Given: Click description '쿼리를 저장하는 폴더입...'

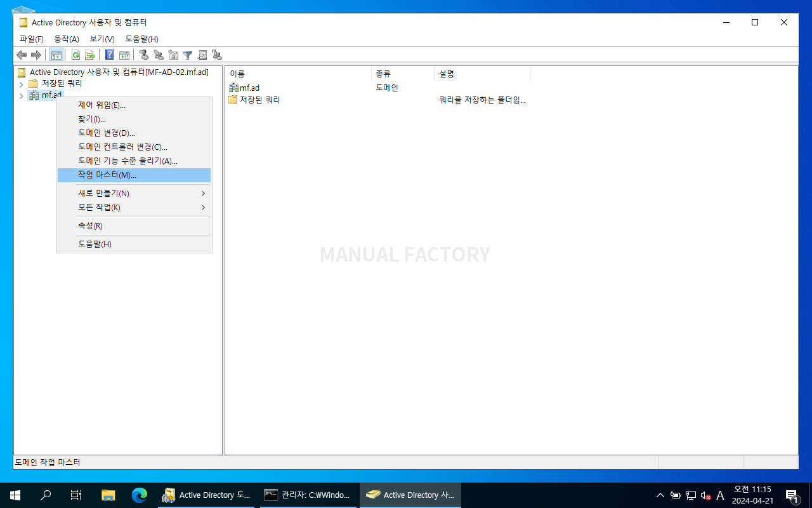Looking at the screenshot, I should pos(482,100).
